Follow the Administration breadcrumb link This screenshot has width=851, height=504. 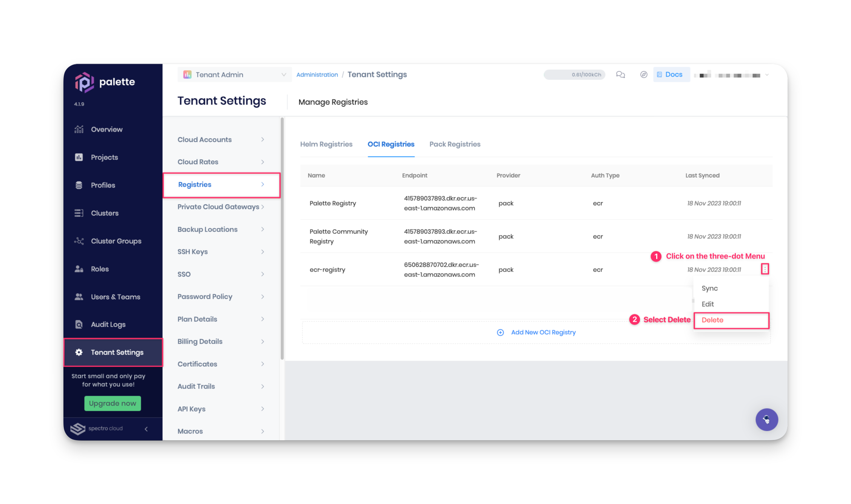[x=317, y=75]
